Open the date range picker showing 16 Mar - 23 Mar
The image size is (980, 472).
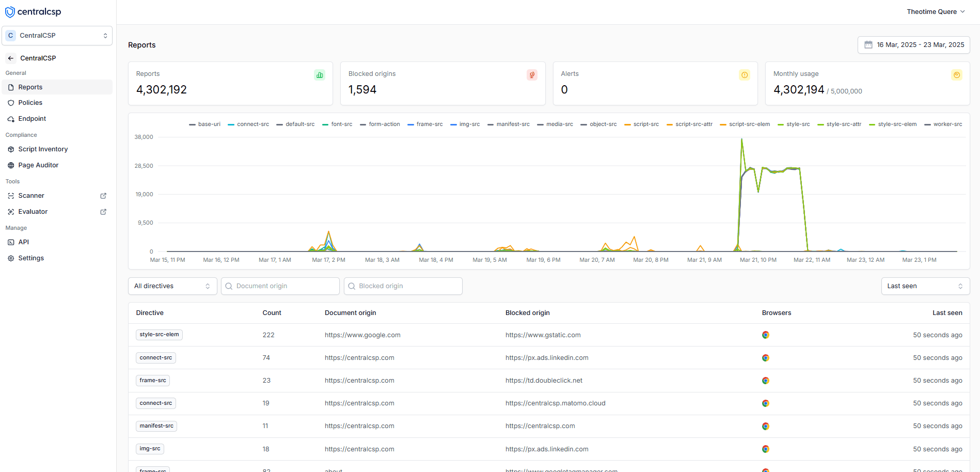tap(913, 45)
